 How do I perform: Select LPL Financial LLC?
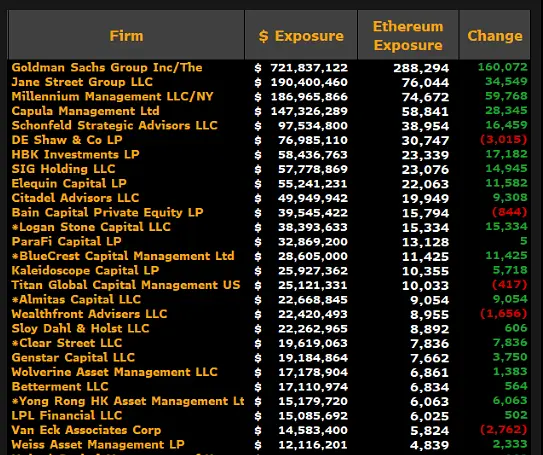67,416
